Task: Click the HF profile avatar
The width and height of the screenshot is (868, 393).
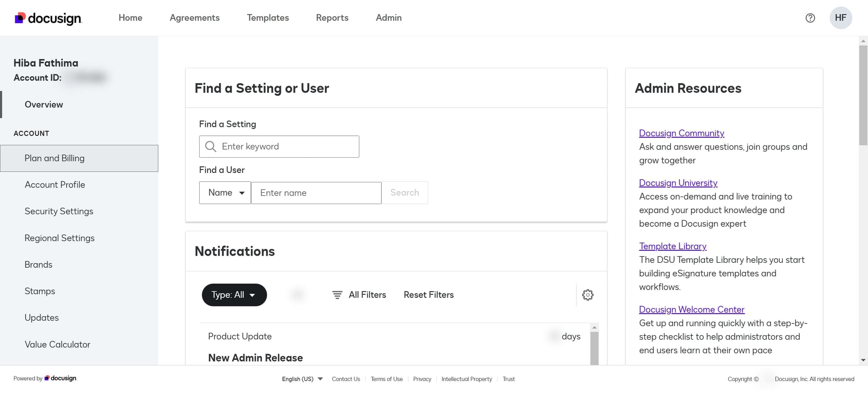Action: coord(840,18)
